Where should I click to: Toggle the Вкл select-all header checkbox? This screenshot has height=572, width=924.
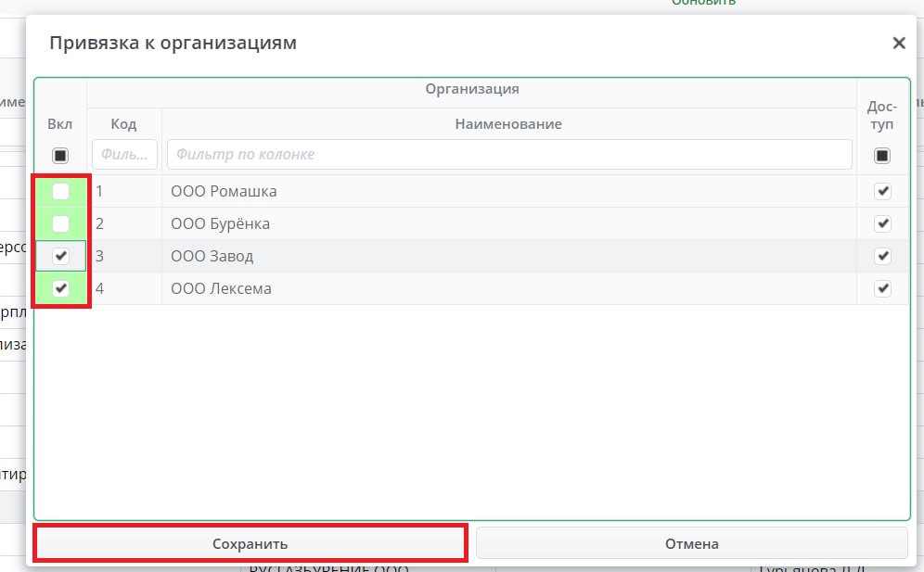pyautogui.click(x=60, y=156)
